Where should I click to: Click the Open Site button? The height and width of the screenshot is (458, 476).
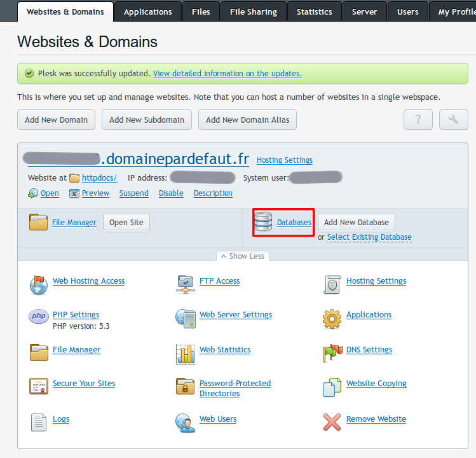(126, 222)
